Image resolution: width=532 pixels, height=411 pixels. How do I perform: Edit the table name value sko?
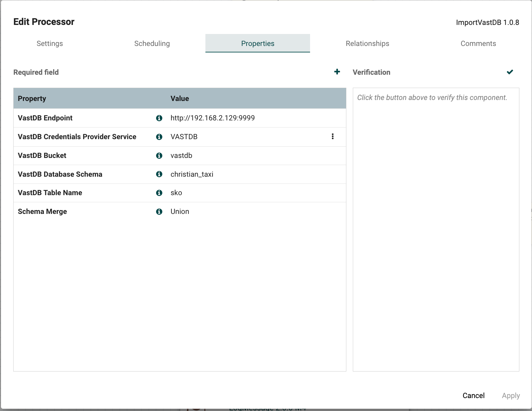click(x=176, y=193)
